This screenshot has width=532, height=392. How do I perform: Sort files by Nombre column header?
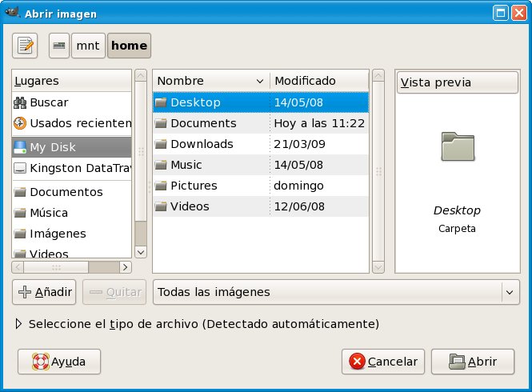(210, 81)
